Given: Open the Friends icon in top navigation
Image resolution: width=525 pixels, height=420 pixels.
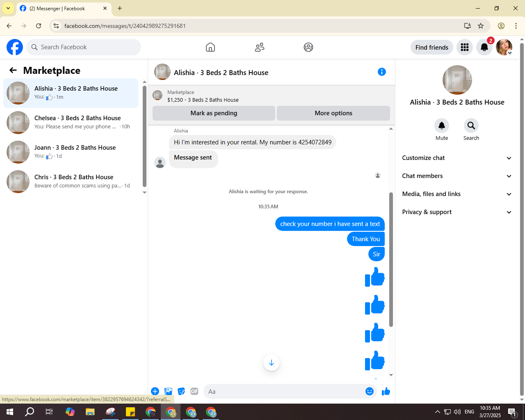Looking at the screenshot, I should [x=260, y=47].
